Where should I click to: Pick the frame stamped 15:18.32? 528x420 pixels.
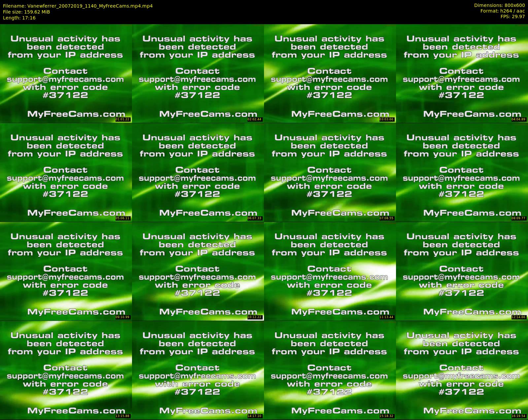tap(330, 370)
